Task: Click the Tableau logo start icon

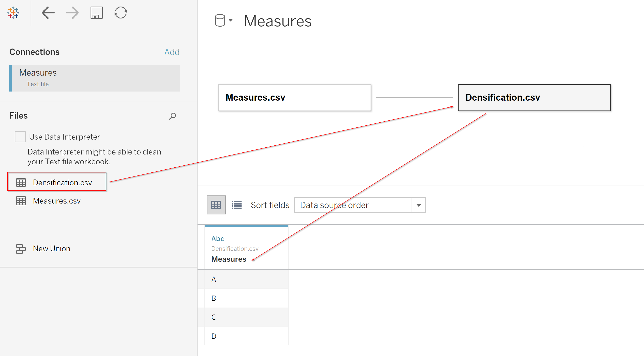Action: [x=13, y=13]
